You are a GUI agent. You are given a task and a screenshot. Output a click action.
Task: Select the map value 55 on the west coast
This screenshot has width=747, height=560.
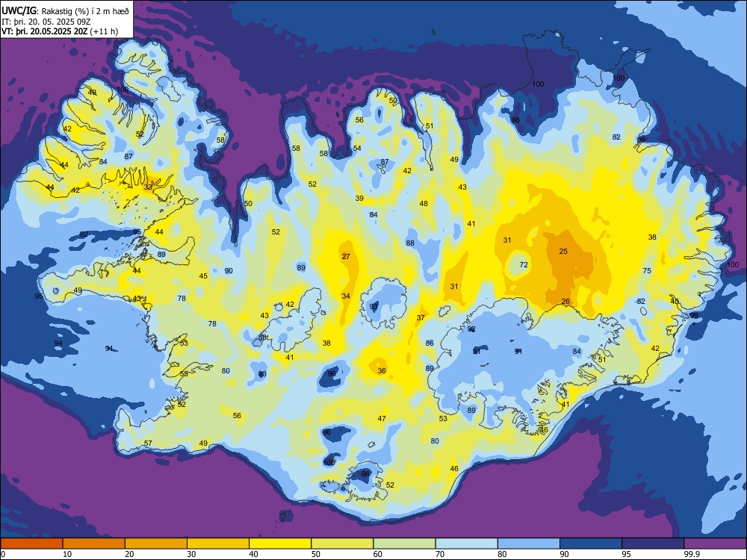point(184,374)
